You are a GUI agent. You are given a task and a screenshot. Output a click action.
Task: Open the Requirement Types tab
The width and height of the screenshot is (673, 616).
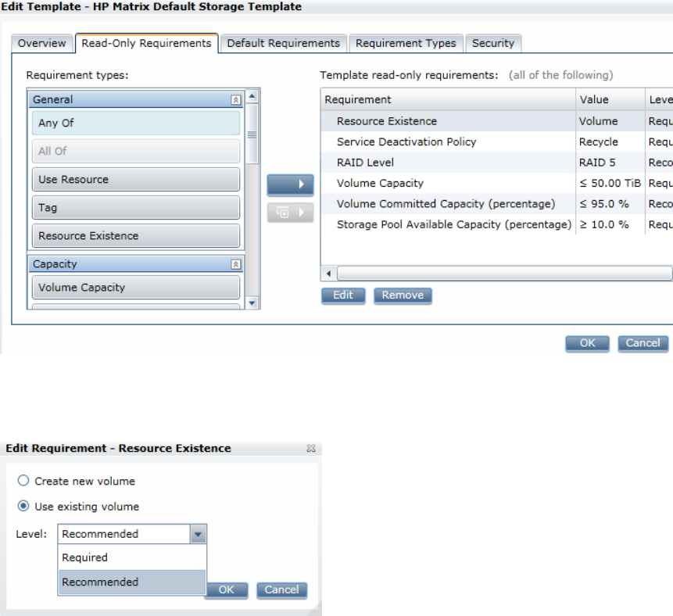[x=406, y=43]
